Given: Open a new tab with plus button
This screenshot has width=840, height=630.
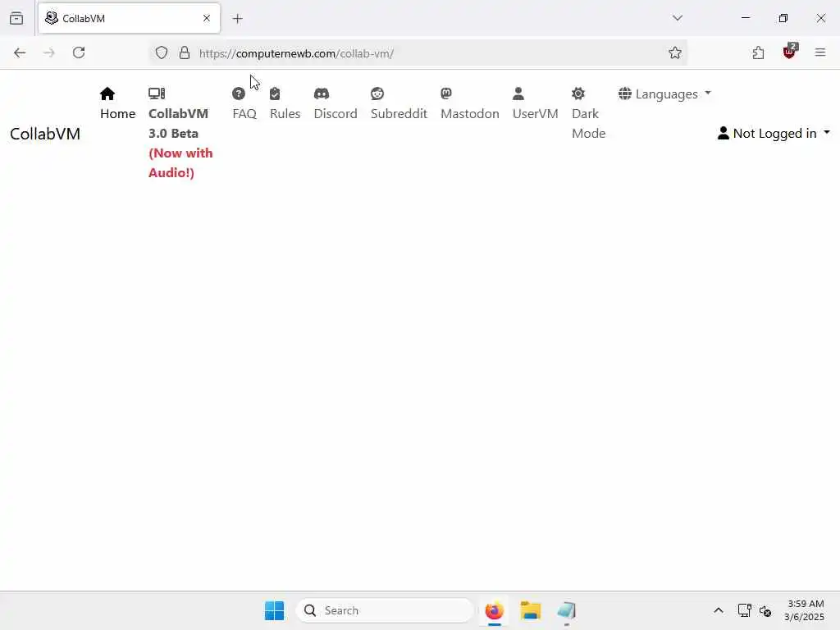Looking at the screenshot, I should [237, 19].
